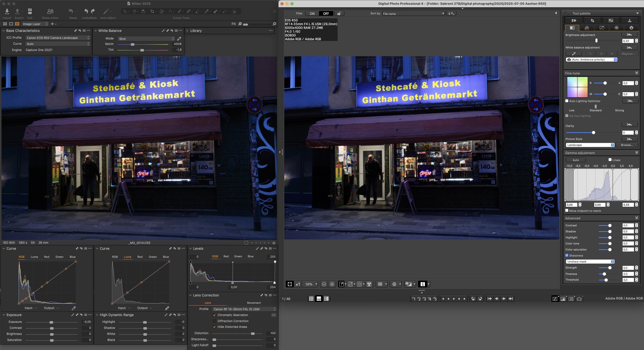
Task: Open the Picture Style Landscape dropdown
Action: click(590, 145)
